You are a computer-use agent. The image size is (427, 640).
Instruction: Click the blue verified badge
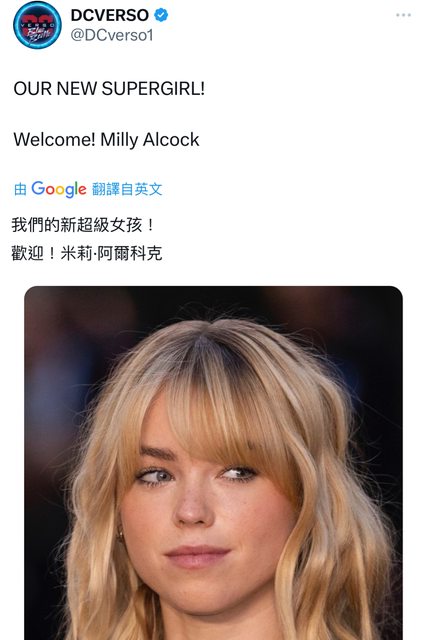coord(161,15)
